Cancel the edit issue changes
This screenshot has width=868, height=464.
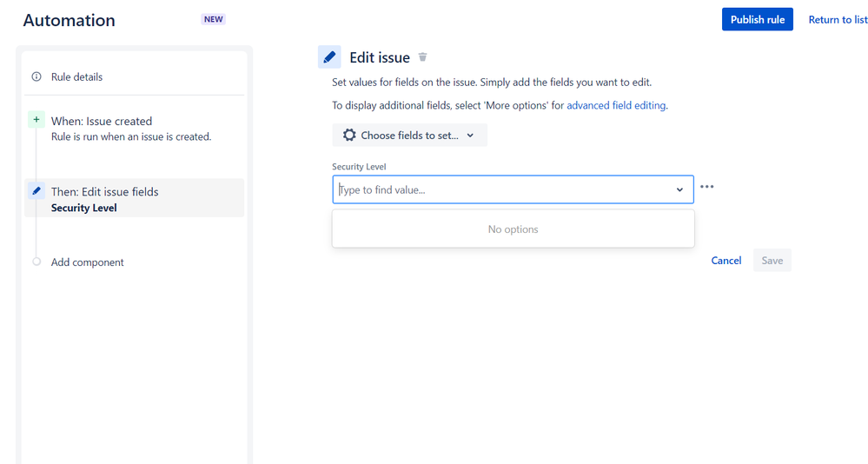click(x=726, y=260)
